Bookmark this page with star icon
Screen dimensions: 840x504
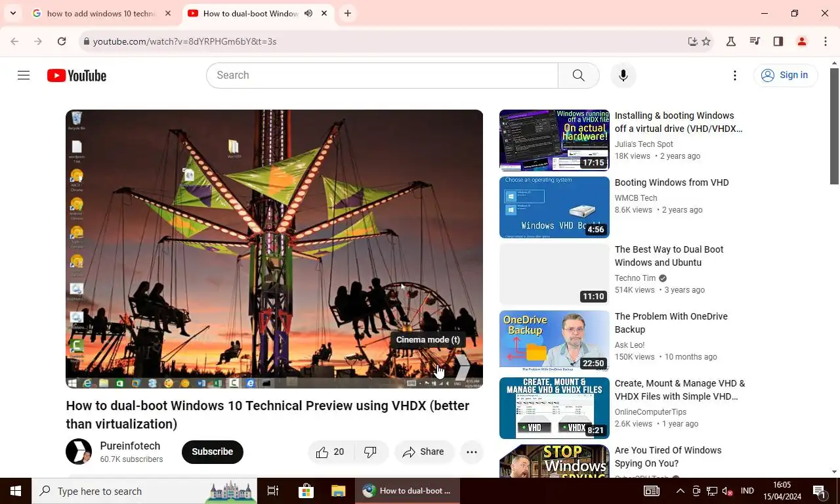(x=706, y=41)
